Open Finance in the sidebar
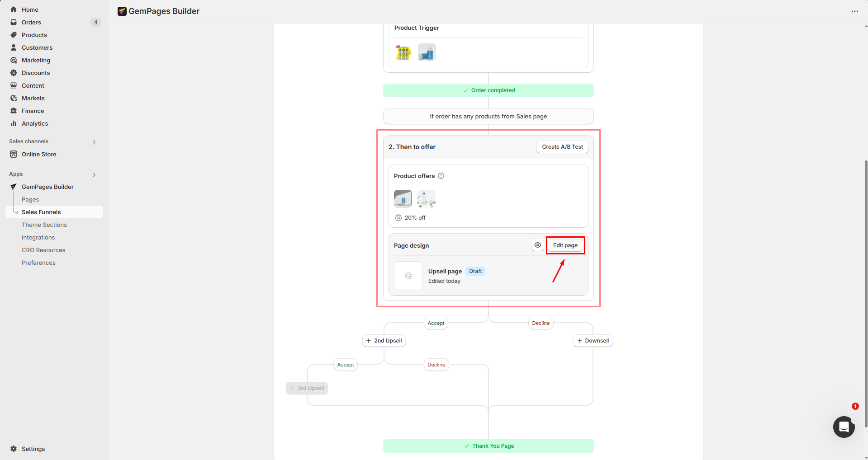Viewport: 868px width, 460px height. tap(54, 111)
